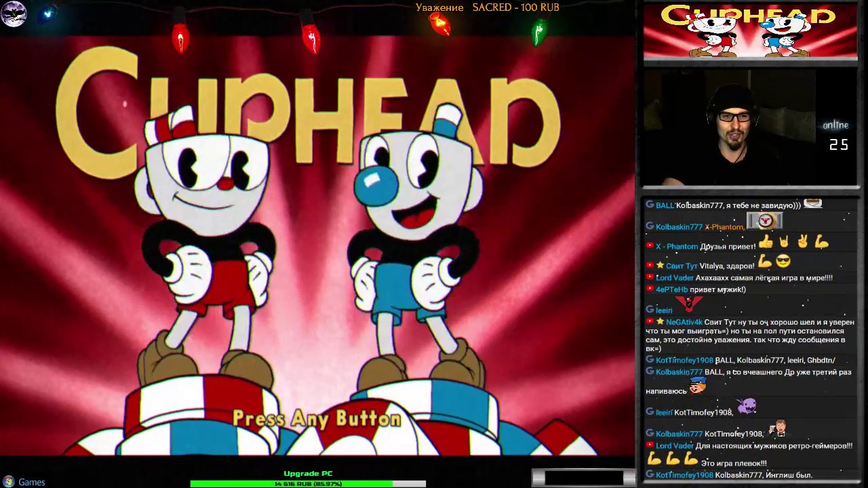Click the thumbs-up emoji in X - Phantom's greeting
The width and height of the screenshot is (868, 488).
766,241
